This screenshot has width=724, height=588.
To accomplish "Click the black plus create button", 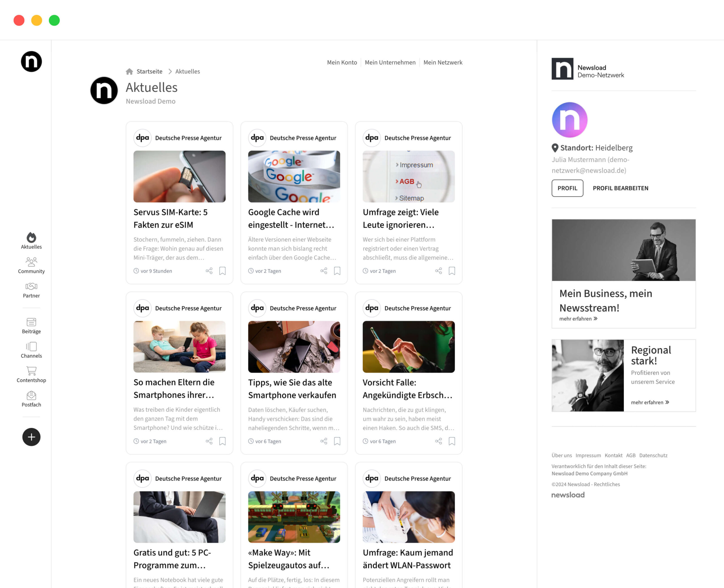I will pyautogui.click(x=31, y=437).
